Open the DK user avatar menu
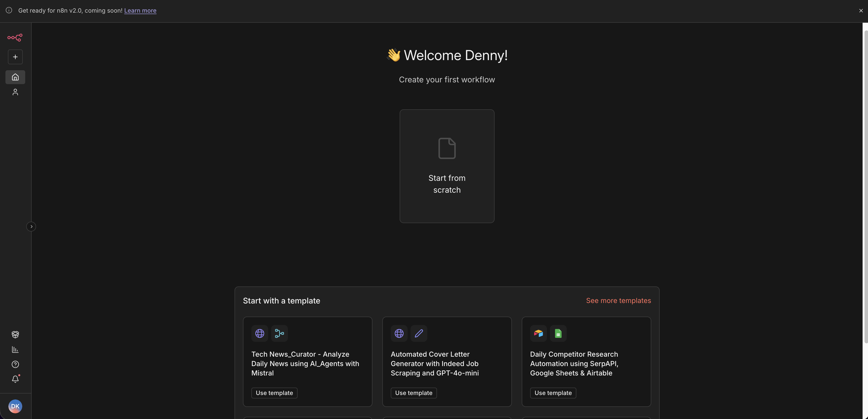Screen dimensions: 868x419 point(15,406)
